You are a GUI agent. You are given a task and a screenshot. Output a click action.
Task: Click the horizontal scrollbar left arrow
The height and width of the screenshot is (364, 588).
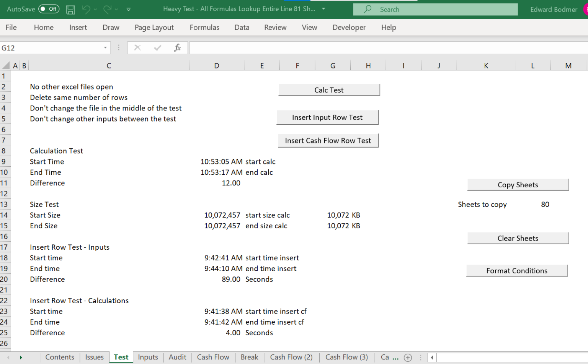point(432,357)
